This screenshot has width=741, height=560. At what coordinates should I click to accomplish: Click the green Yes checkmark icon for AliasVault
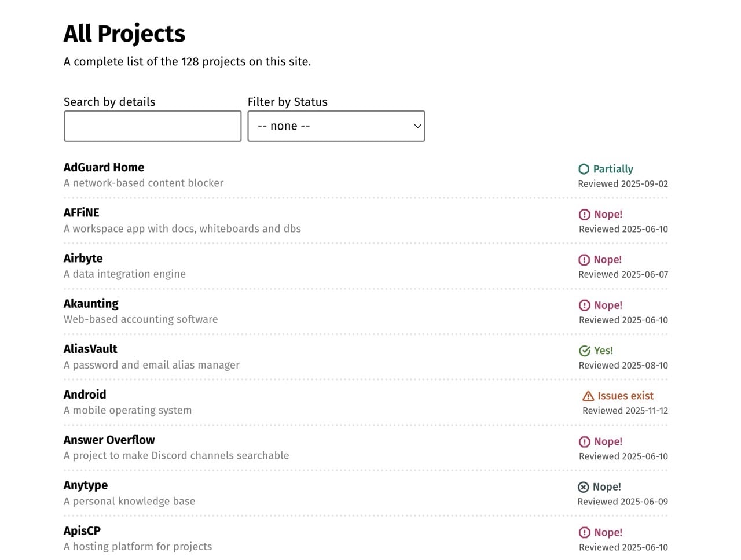585,351
